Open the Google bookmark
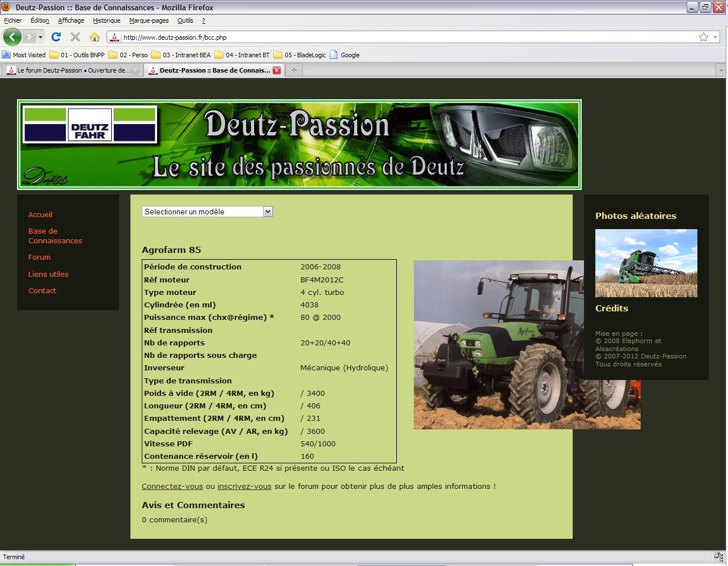 (x=345, y=55)
